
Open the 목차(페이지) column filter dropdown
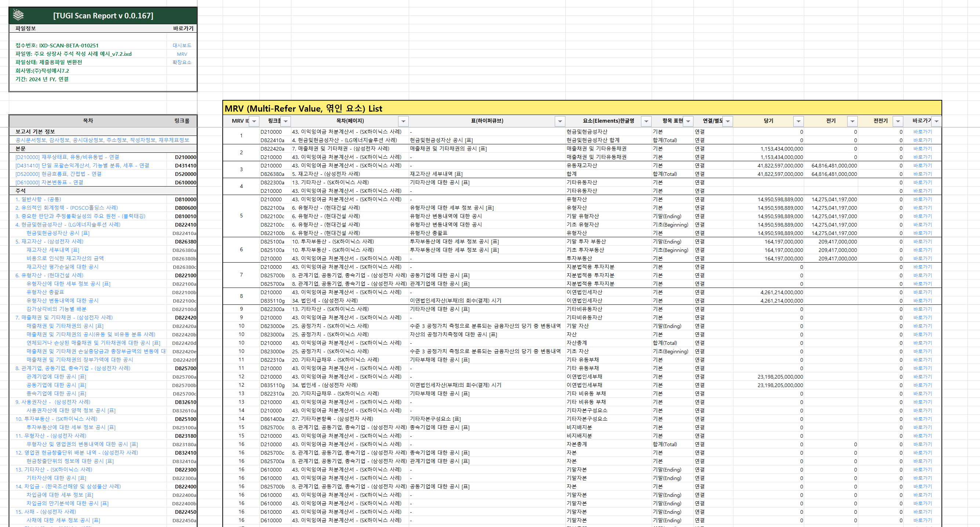[403, 121]
